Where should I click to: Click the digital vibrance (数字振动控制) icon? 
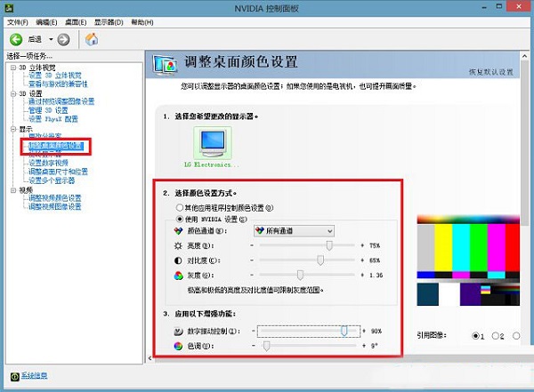(x=178, y=331)
